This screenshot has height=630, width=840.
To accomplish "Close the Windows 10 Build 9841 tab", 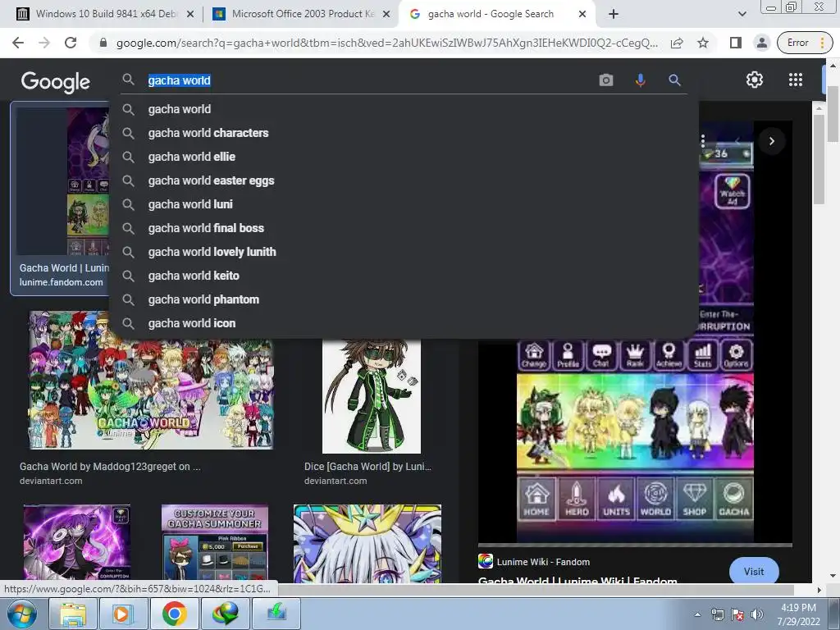I will pos(190,15).
